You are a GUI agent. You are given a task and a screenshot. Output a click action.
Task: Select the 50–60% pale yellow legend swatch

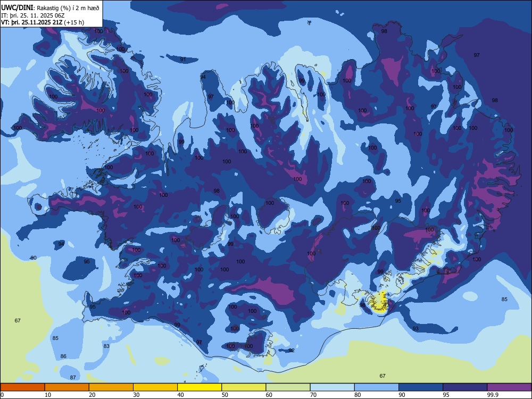(x=244, y=387)
